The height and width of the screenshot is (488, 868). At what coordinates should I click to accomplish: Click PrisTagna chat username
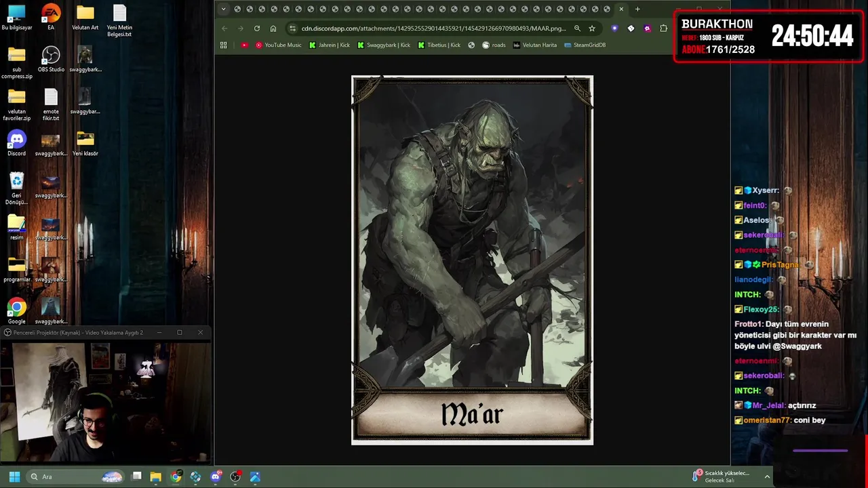(x=780, y=264)
